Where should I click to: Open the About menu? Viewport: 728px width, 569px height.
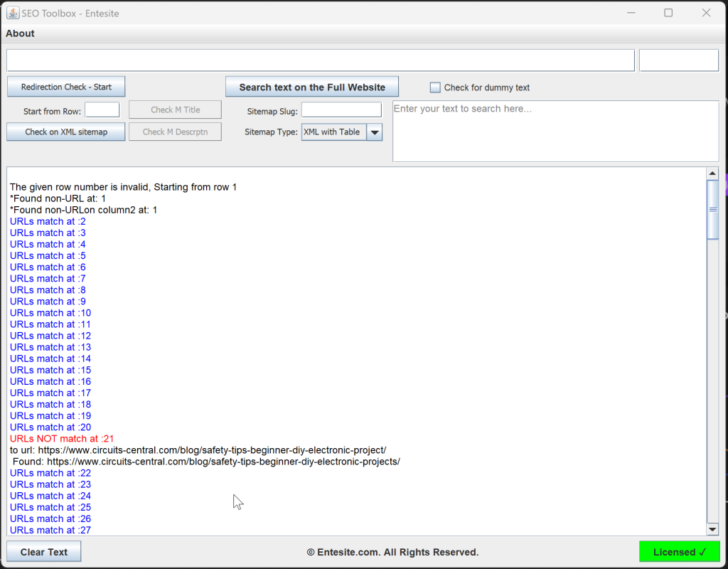20,33
